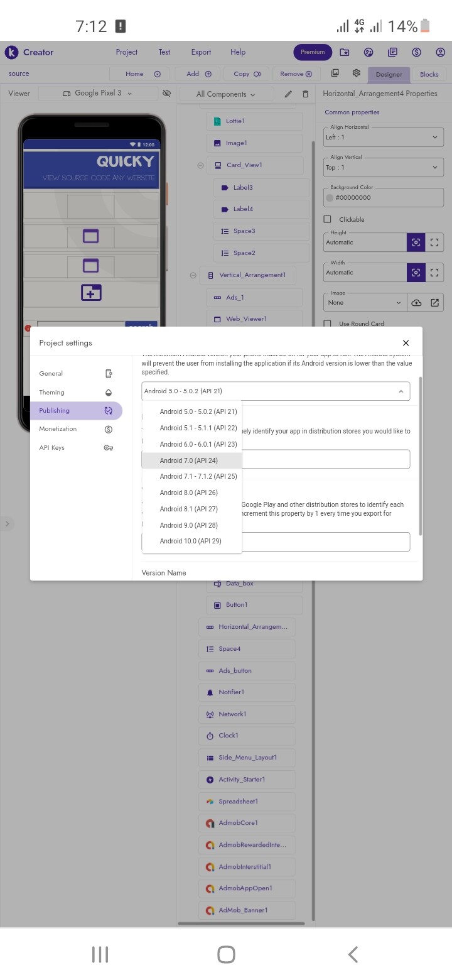
Task: Open the Help menu
Action: [238, 52]
